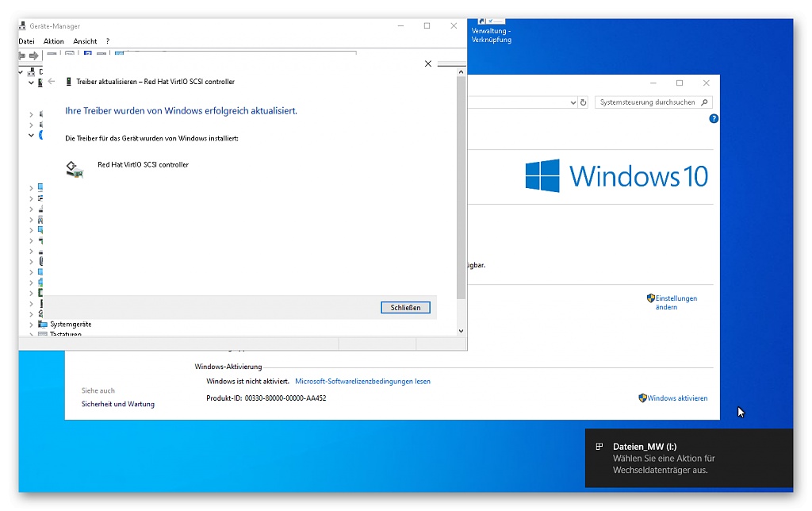This screenshot has height=511, width=812.
Task: Click the Produkt-ID 00330-80000-00000-AA452 text
Action: 266,398
